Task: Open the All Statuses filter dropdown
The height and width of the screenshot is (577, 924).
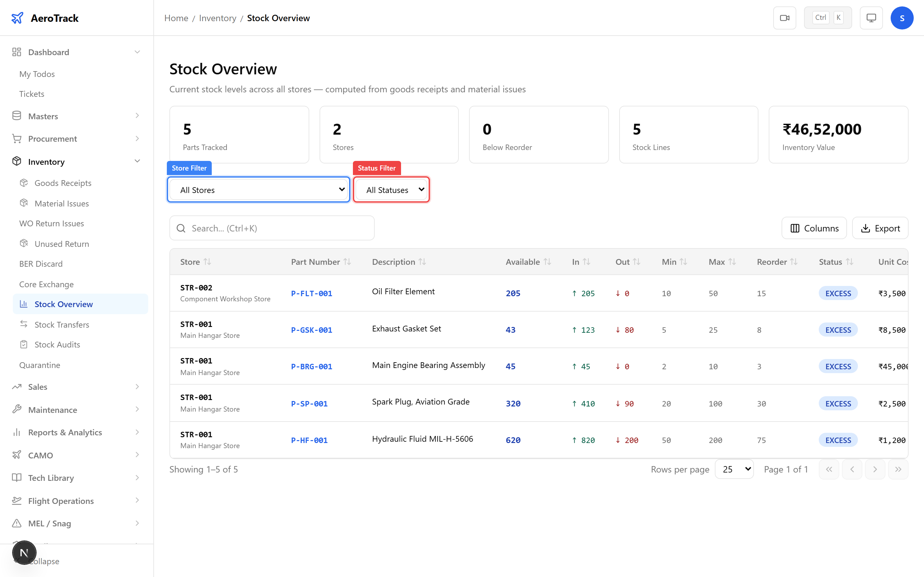Action: tap(391, 189)
